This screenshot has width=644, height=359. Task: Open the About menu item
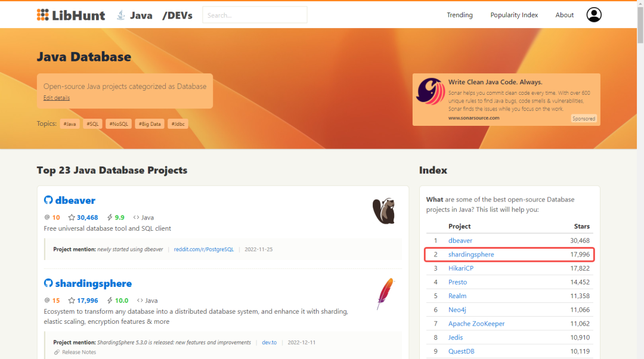[564, 15]
